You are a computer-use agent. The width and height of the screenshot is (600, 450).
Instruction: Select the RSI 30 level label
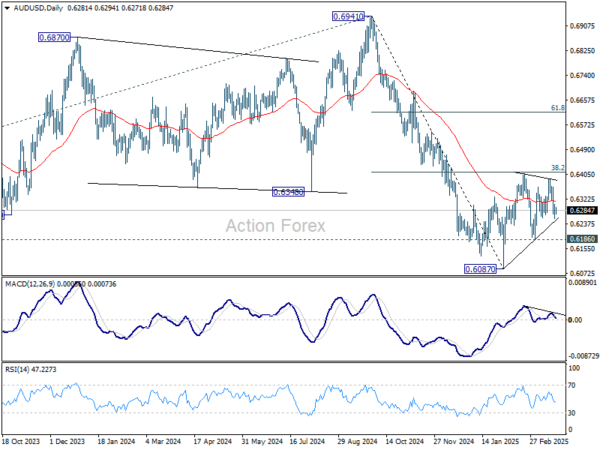572,413
